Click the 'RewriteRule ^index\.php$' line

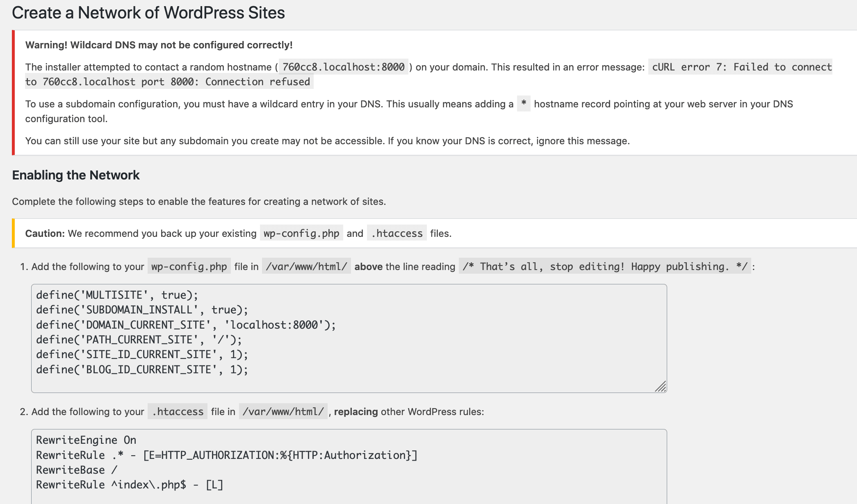click(x=130, y=485)
